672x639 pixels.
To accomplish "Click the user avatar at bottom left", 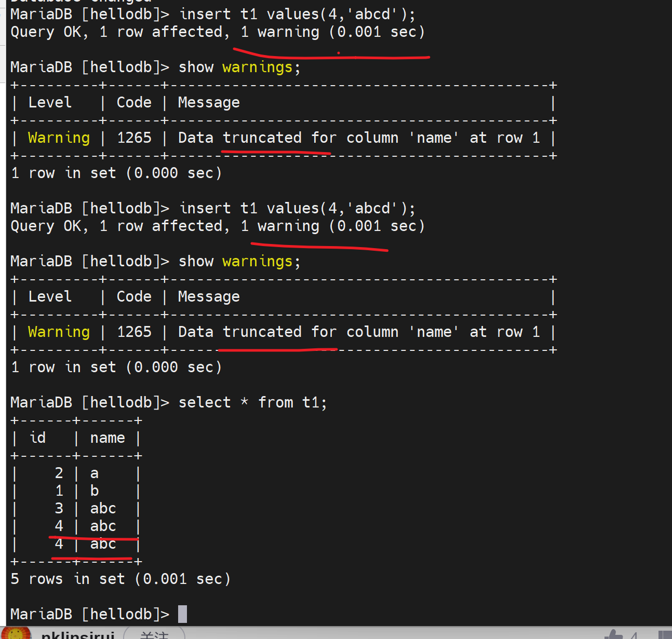I will [x=16, y=634].
